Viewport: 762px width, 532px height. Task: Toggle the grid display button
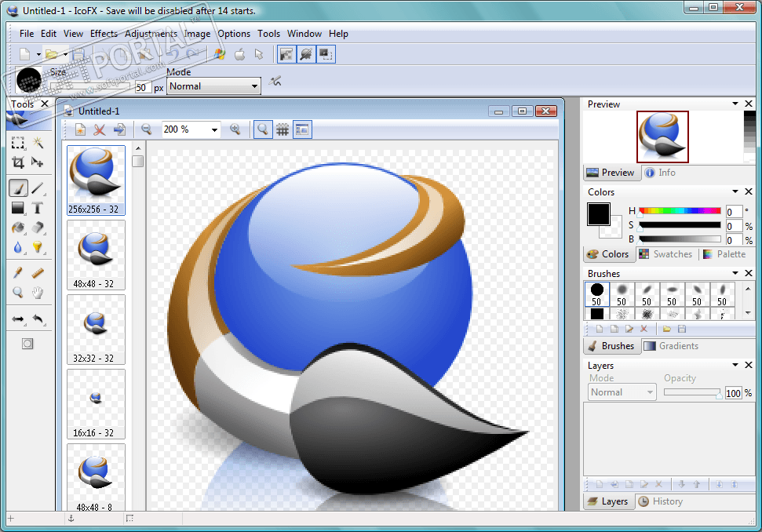283,129
